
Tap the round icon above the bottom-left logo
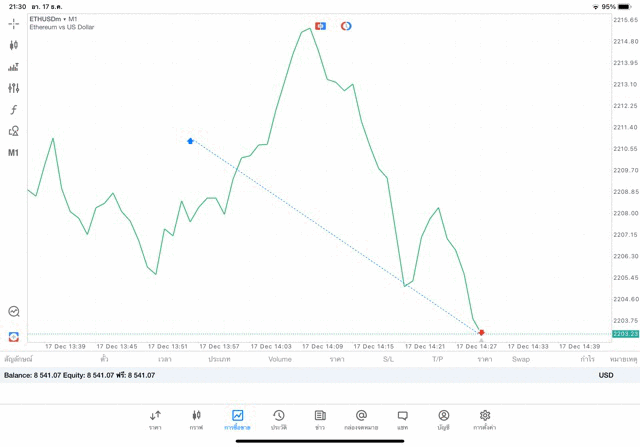pyautogui.click(x=13, y=312)
